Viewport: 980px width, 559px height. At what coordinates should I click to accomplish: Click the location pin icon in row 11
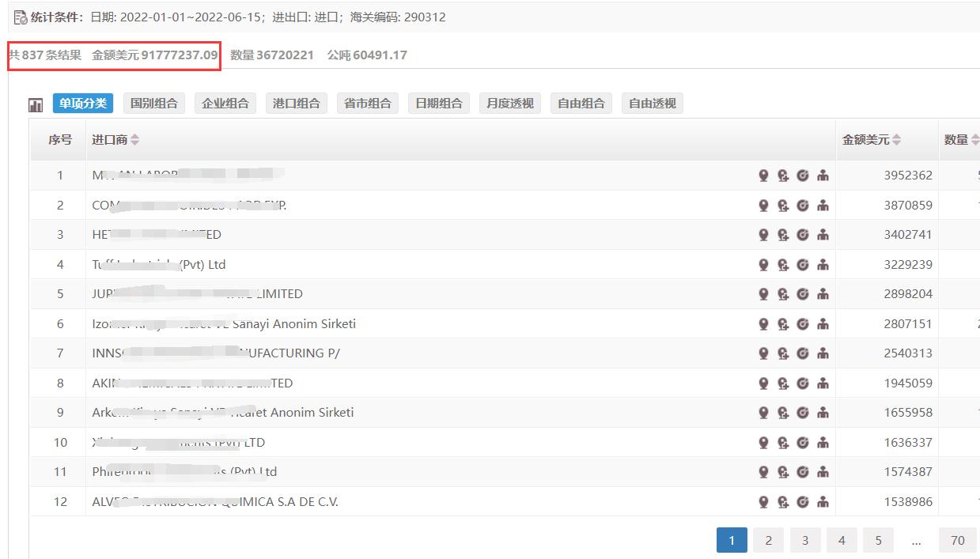point(763,472)
